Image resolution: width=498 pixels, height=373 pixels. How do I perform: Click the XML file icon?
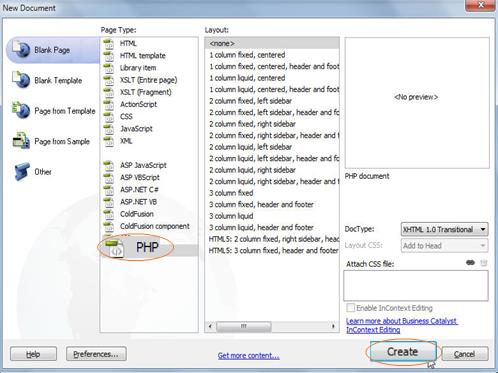[x=109, y=141]
